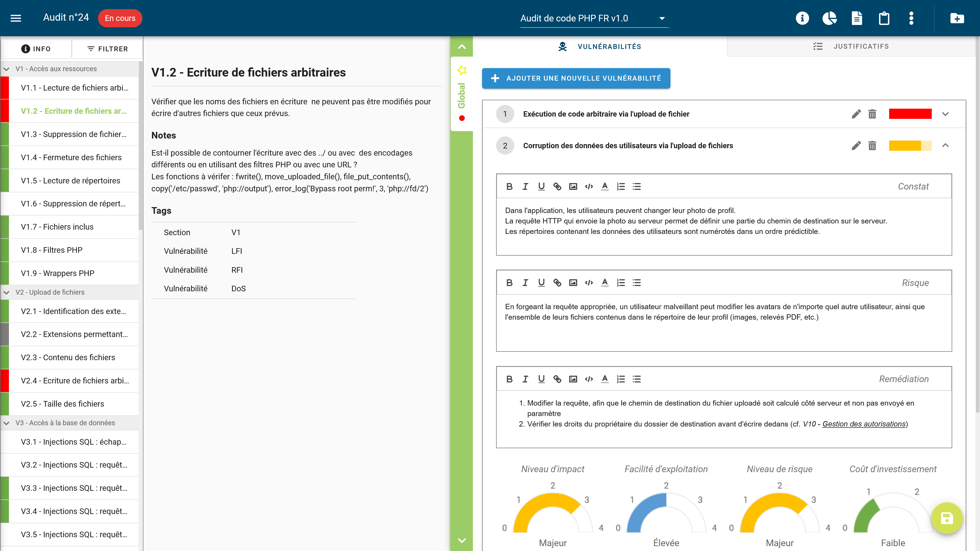Delete the 'Corruption des données' vulnerability

(872, 146)
